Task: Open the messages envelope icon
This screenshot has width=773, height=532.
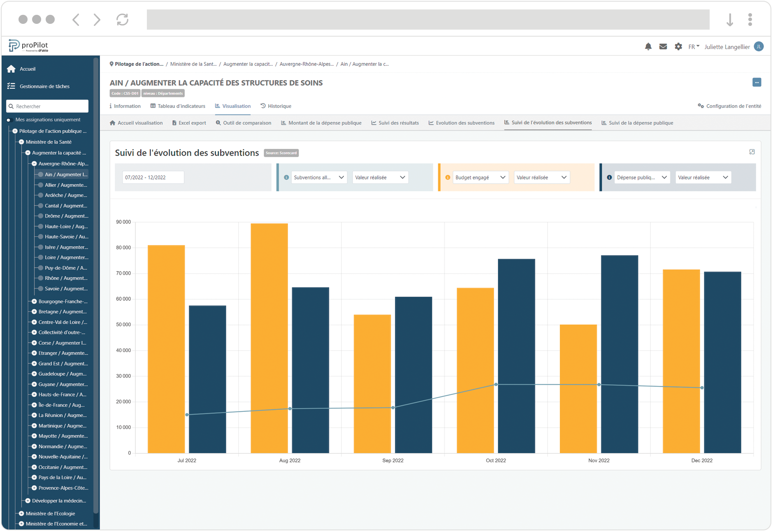Action: click(663, 46)
